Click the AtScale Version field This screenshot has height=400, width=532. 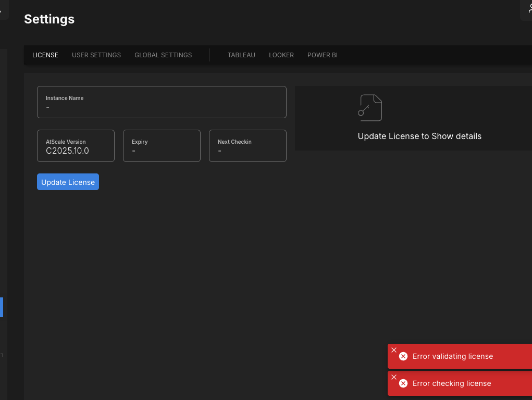click(x=76, y=146)
